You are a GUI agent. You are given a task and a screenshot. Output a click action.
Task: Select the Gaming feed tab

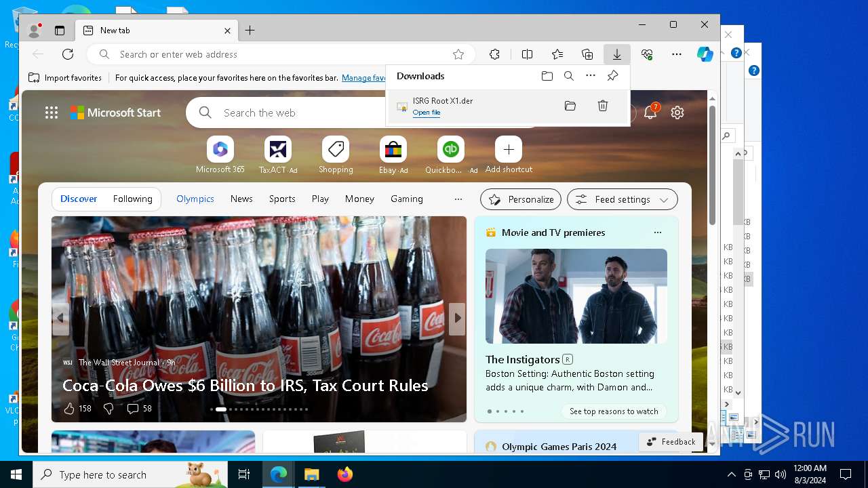407,199
